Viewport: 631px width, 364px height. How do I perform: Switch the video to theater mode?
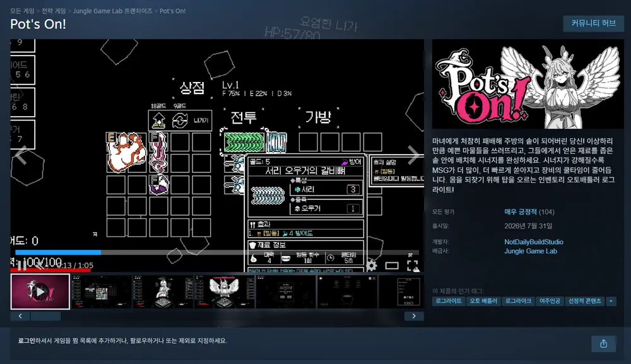tap(392, 266)
